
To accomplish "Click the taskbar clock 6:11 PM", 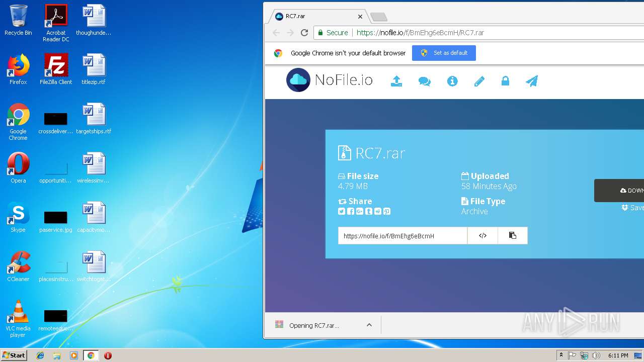I will 618,355.
